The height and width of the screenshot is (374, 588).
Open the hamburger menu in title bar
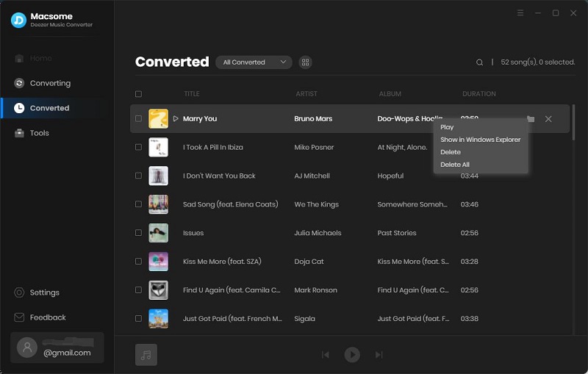tap(520, 12)
